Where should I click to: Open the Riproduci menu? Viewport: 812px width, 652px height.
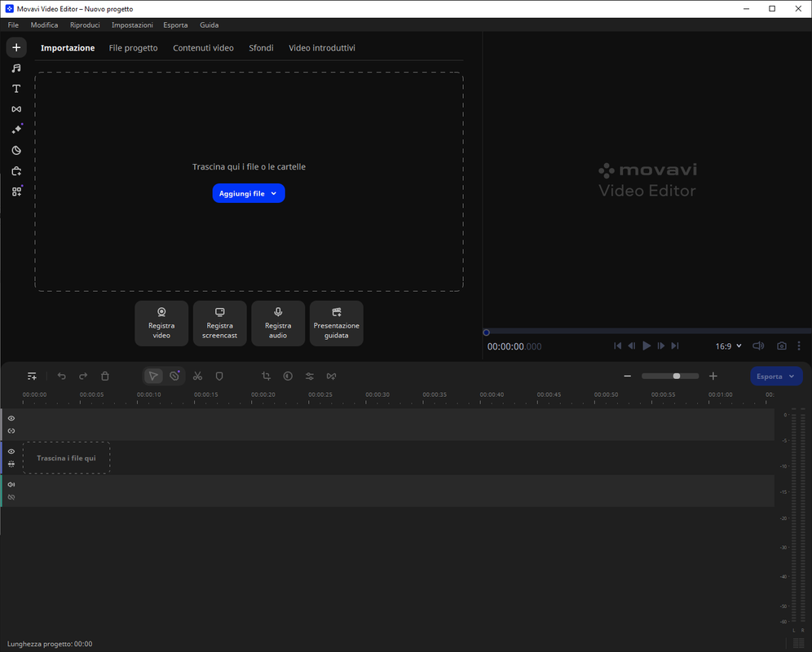coord(85,25)
